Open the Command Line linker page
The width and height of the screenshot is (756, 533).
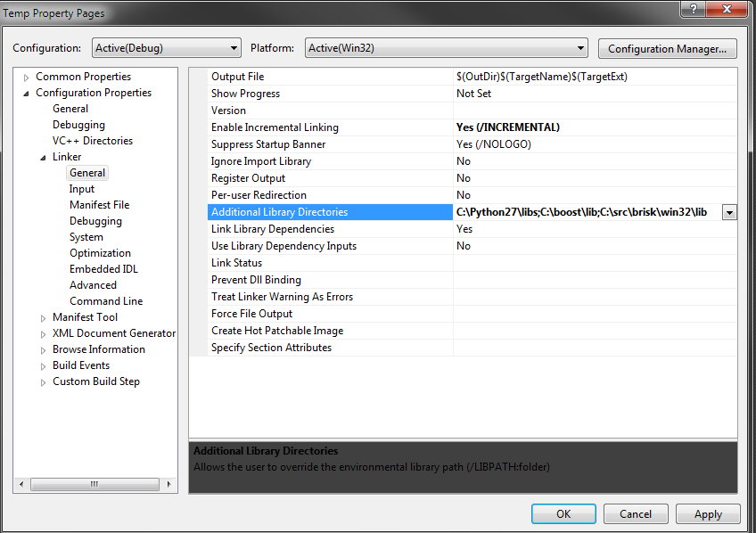point(106,301)
